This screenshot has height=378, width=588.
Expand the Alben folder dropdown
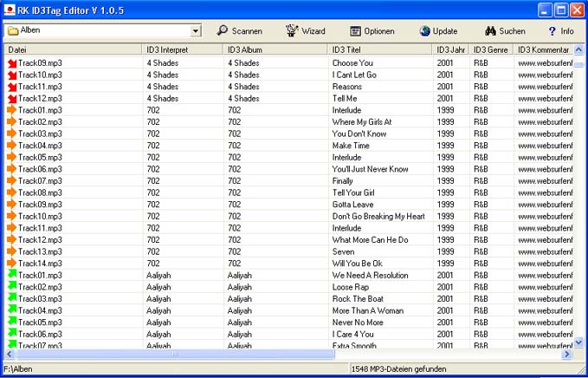pos(195,31)
